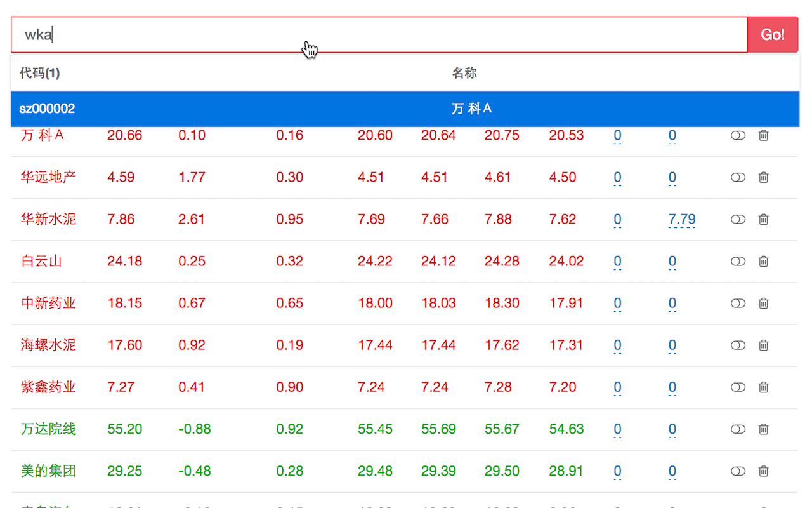This screenshot has width=812, height=508.
Task: Edit first editable 0 in 美的集团 row
Action: [617, 471]
